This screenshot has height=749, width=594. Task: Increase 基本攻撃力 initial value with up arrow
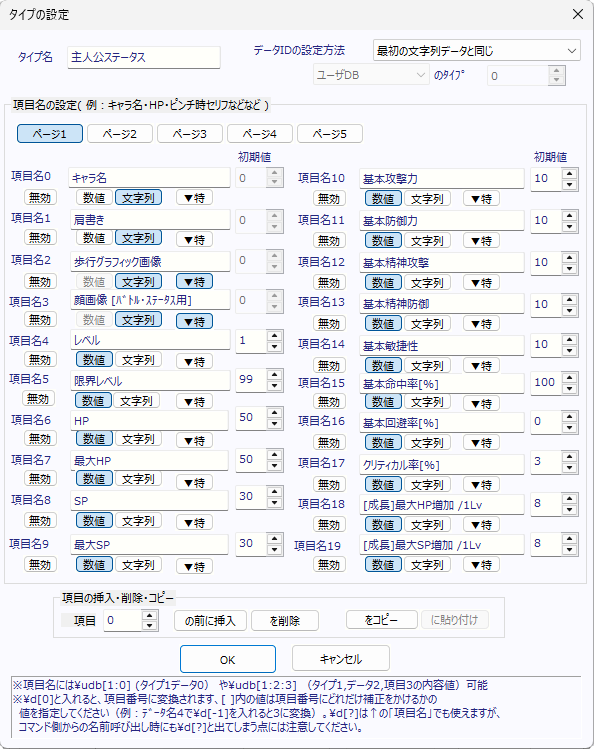coord(569,173)
